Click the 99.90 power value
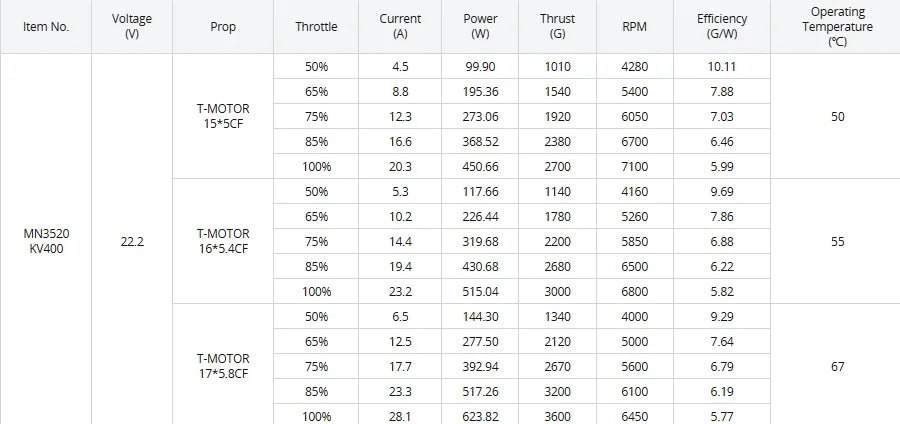 [480, 67]
